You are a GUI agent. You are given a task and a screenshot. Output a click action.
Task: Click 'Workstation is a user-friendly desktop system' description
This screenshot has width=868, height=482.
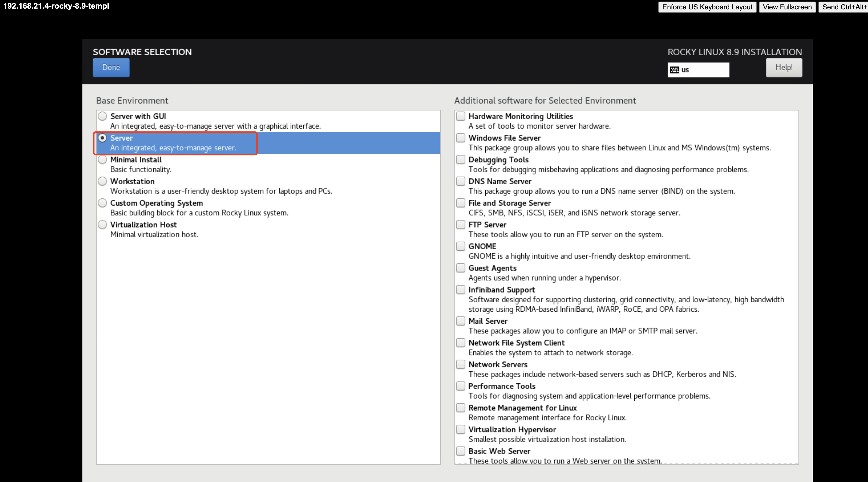(x=221, y=191)
